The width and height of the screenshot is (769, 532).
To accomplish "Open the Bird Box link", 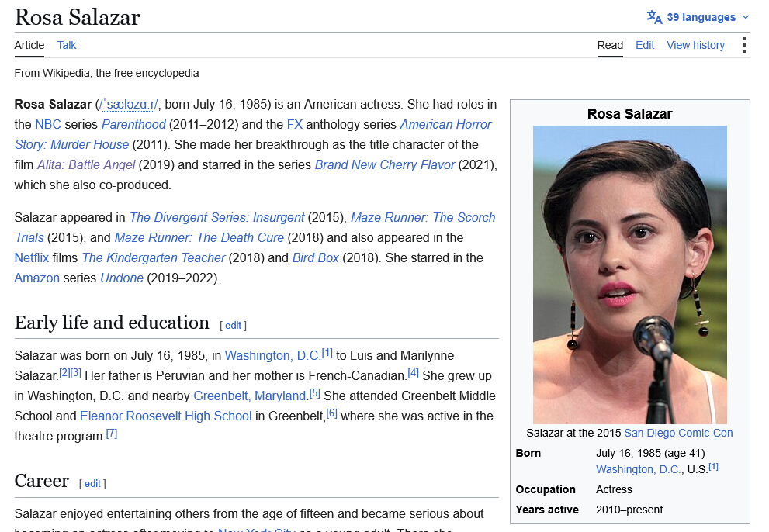I will click(315, 258).
